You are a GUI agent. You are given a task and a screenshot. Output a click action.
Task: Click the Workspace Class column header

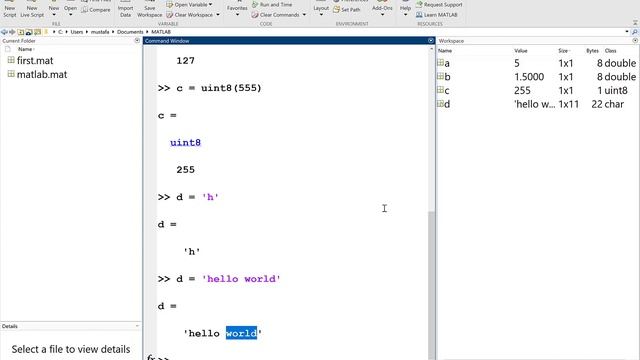(x=611, y=51)
